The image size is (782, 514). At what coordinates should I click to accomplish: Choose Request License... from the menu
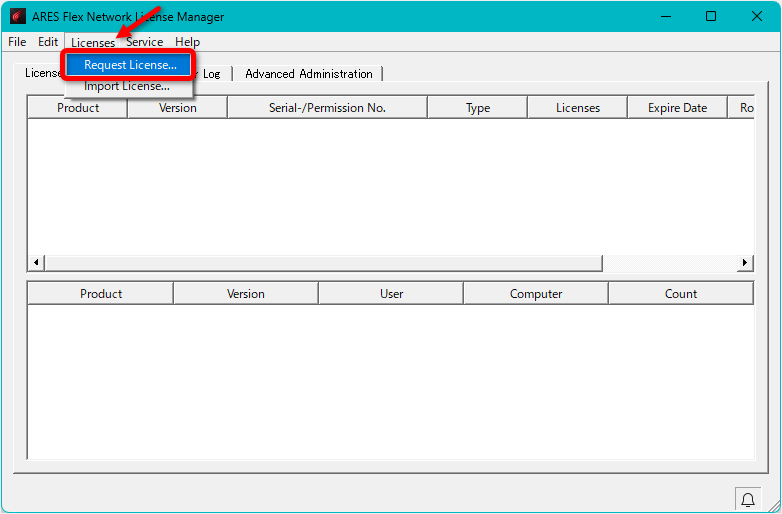tap(130, 65)
